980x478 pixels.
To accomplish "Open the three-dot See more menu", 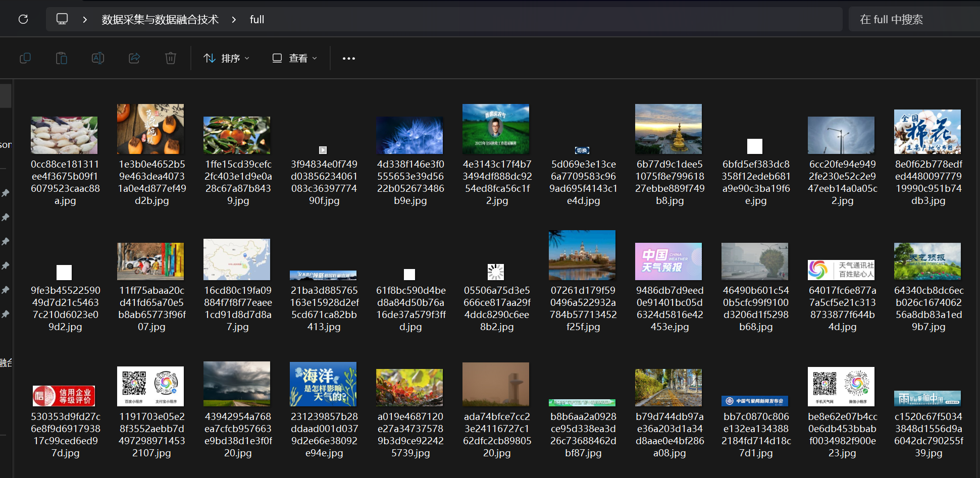I will pos(348,59).
